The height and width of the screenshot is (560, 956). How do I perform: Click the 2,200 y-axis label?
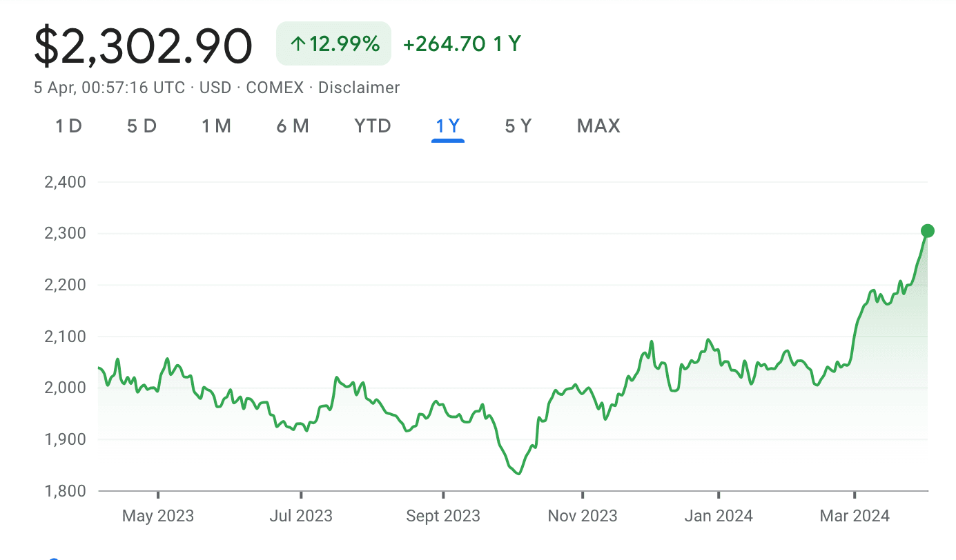click(x=64, y=285)
